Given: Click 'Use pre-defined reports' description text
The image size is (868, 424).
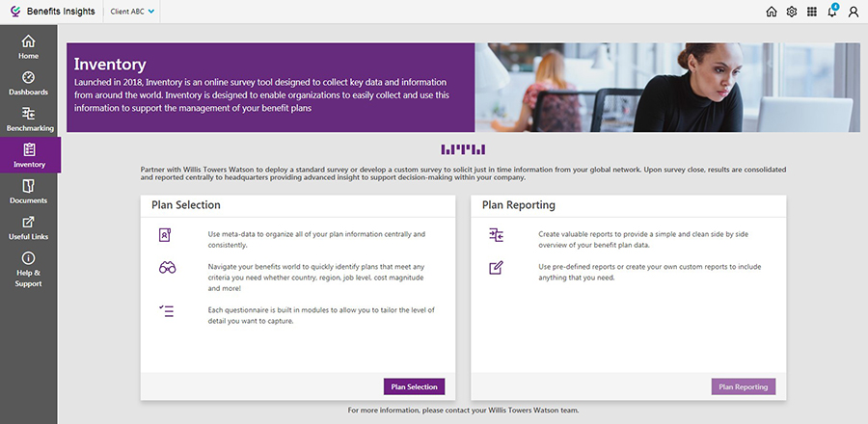Looking at the screenshot, I should pyautogui.click(x=649, y=272).
